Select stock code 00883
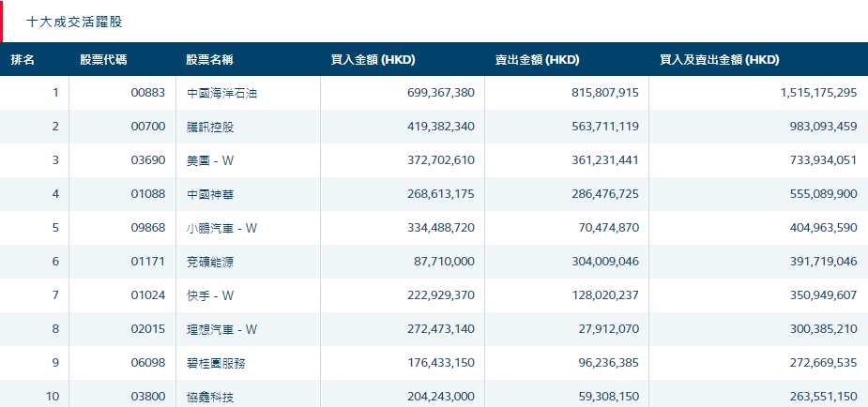This screenshot has height=407, width=868. (148, 93)
